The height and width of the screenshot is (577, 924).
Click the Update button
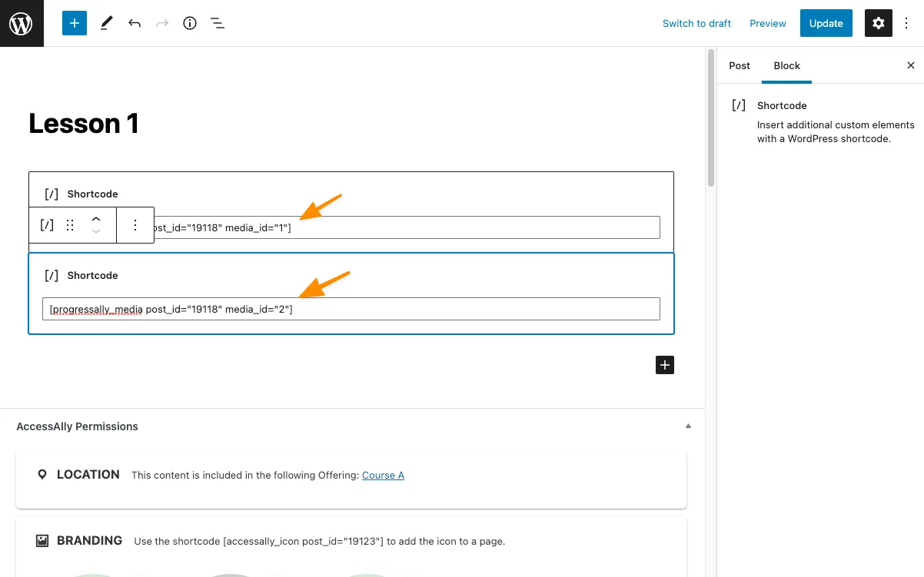coord(826,23)
